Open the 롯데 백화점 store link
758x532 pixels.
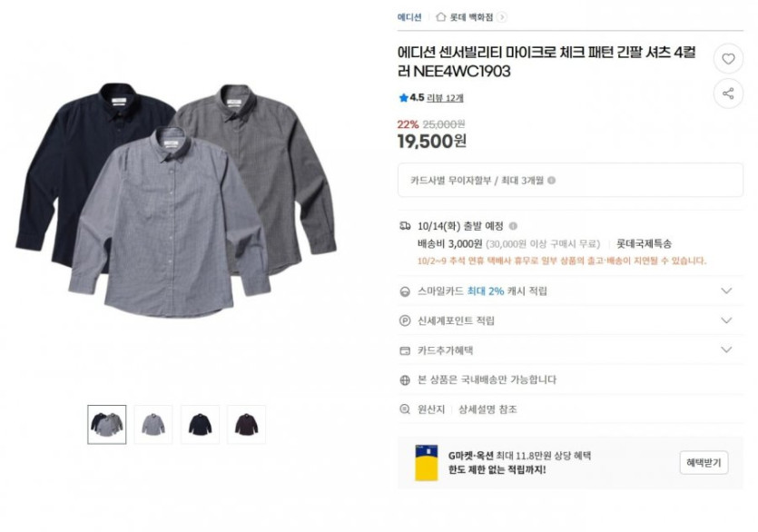tap(471, 17)
